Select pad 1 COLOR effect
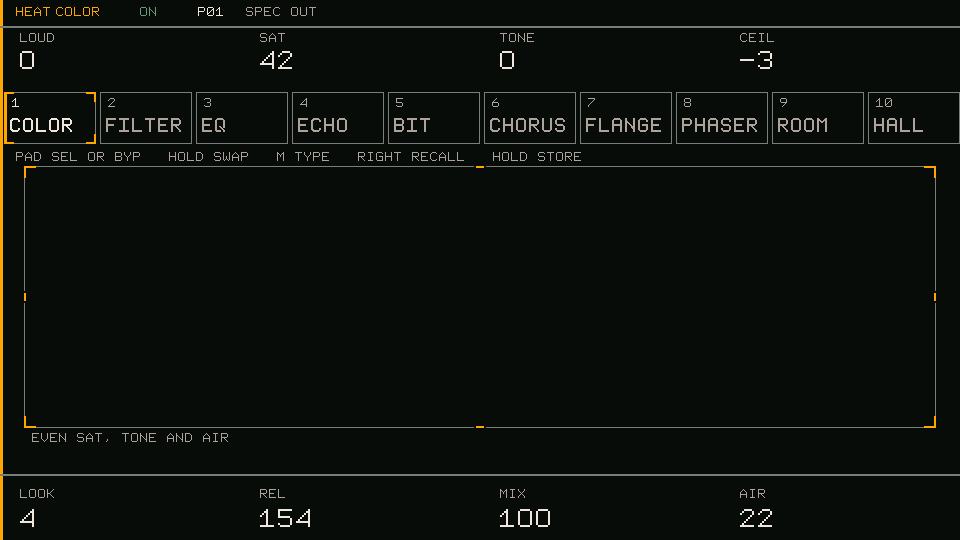 [x=50, y=118]
